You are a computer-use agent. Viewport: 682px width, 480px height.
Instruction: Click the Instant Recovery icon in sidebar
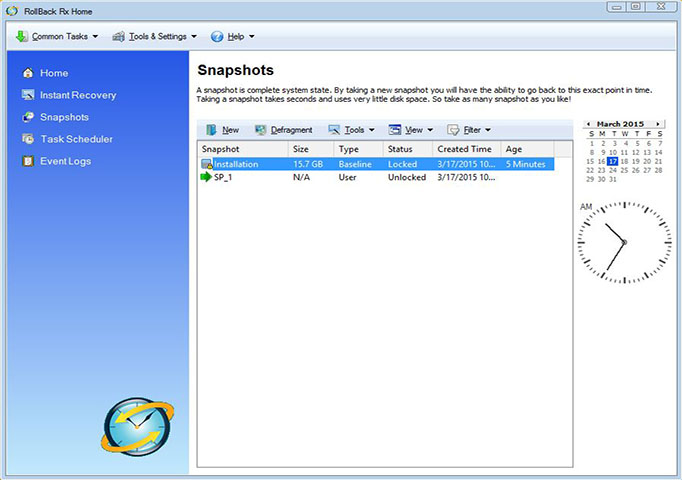click(x=28, y=95)
